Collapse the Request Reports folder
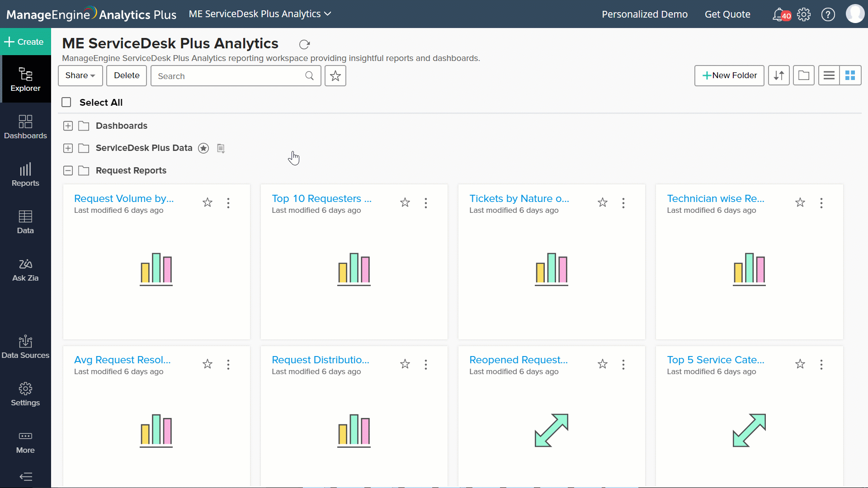Screen dimensions: 868x488 tap(68, 171)
